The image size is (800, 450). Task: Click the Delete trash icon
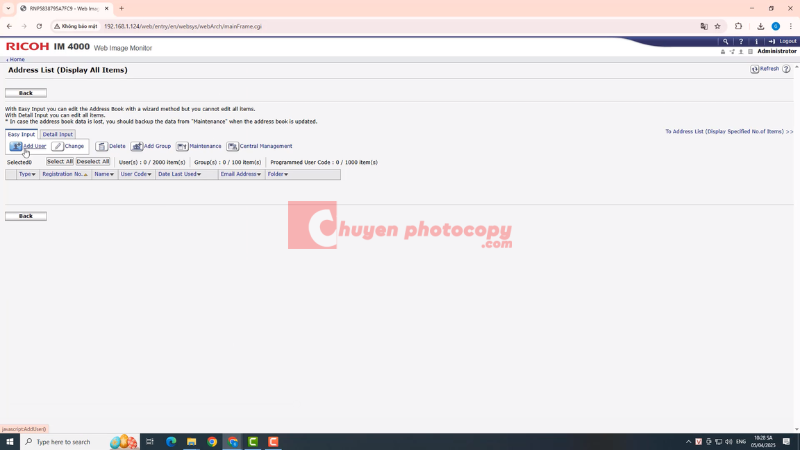point(102,146)
